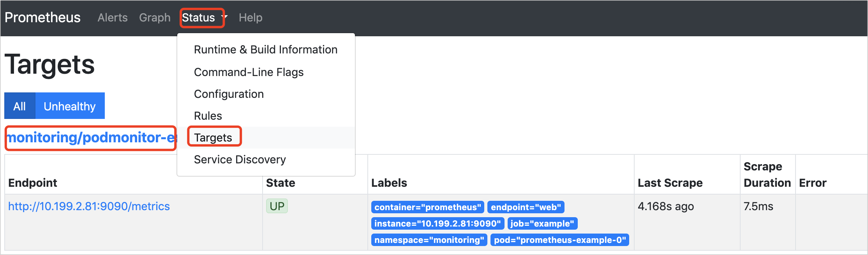Go to the Alerts page
868x255 pixels.
click(x=112, y=18)
